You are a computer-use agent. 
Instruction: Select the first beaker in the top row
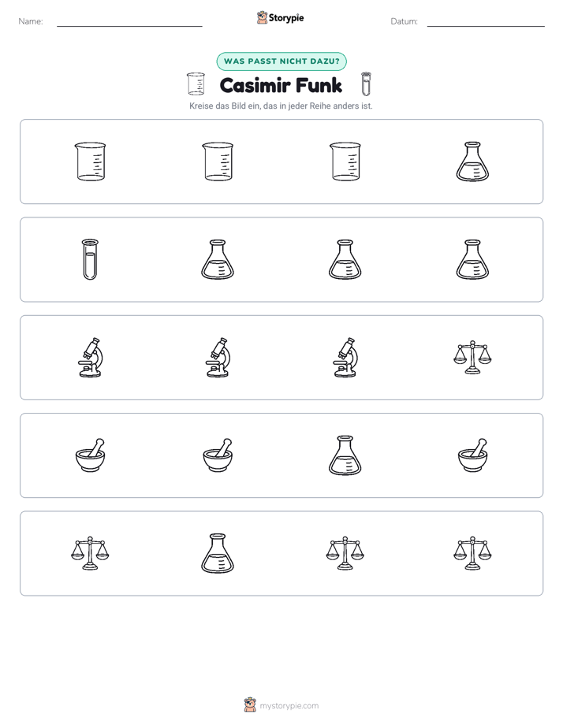90,162
